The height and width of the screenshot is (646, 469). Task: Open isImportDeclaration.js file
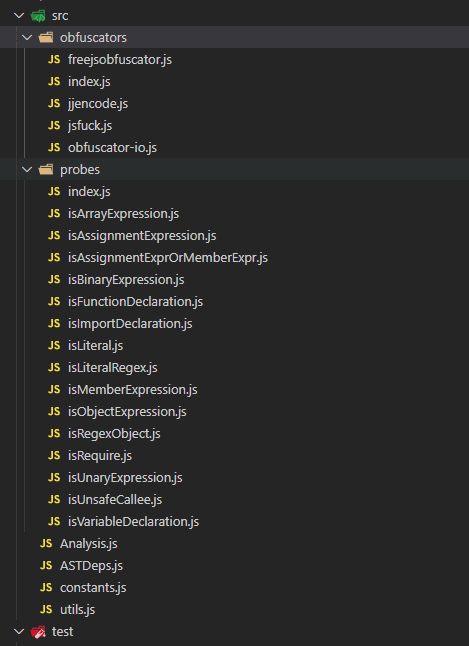click(130, 324)
